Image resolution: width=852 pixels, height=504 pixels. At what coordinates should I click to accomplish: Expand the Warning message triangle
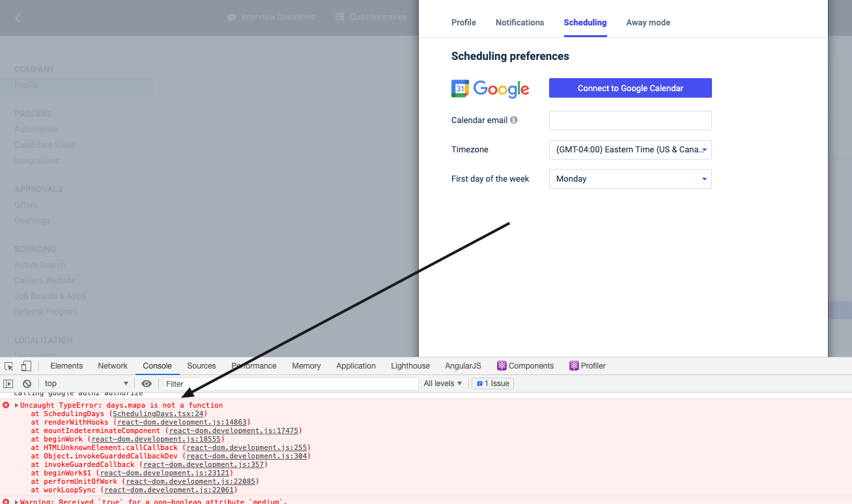pyautogui.click(x=16, y=501)
